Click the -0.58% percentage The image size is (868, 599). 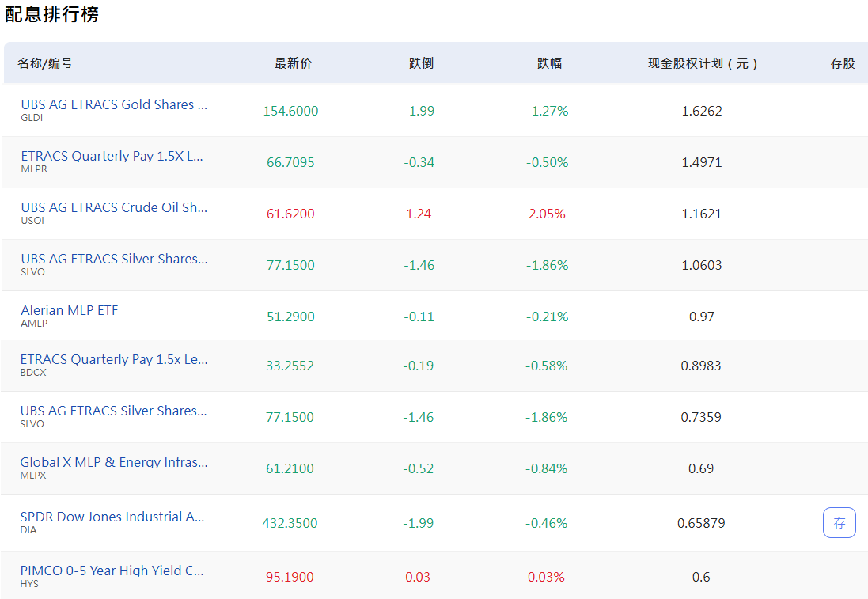547,366
